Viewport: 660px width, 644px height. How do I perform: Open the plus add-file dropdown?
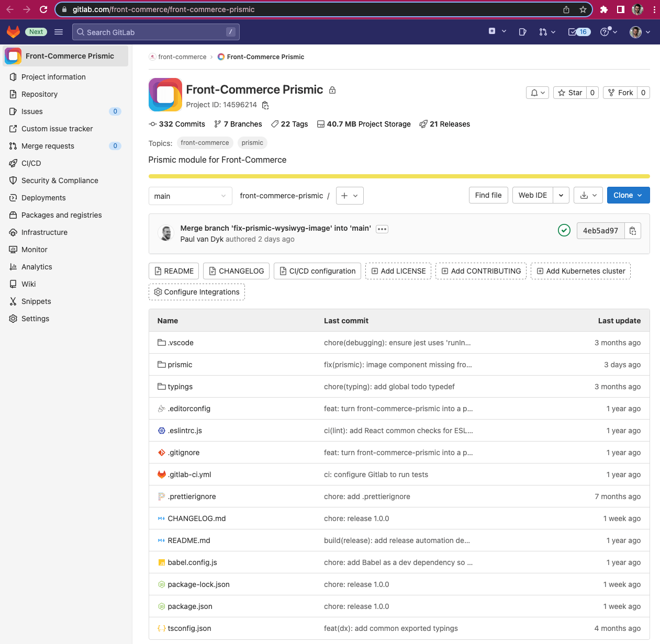(x=350, y=196)
